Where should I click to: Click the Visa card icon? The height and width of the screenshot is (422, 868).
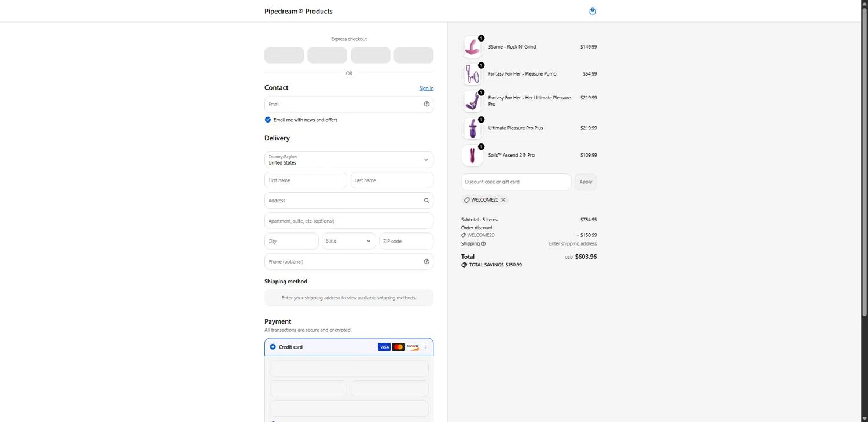coord(384,347)
